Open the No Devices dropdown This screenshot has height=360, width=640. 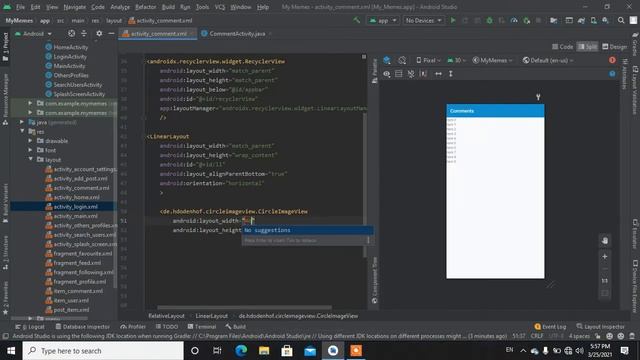coord(423,20)
